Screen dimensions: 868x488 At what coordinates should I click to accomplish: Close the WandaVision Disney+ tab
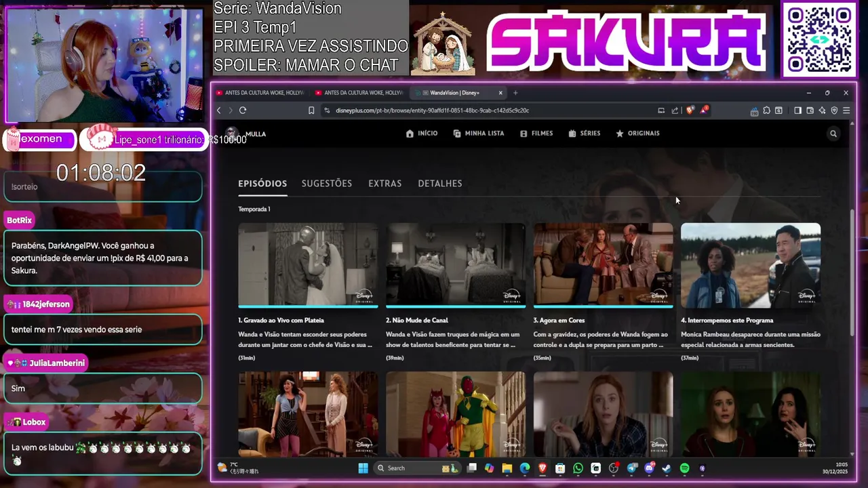coord(500,93)
